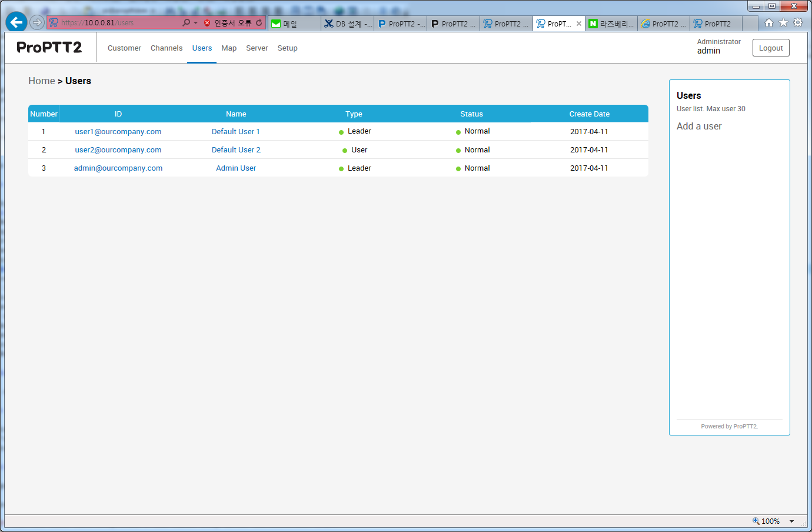812x532 pixels.
Task: Click the browser Back arrow button
Action: pyautogui.click(x=16, y=22)
